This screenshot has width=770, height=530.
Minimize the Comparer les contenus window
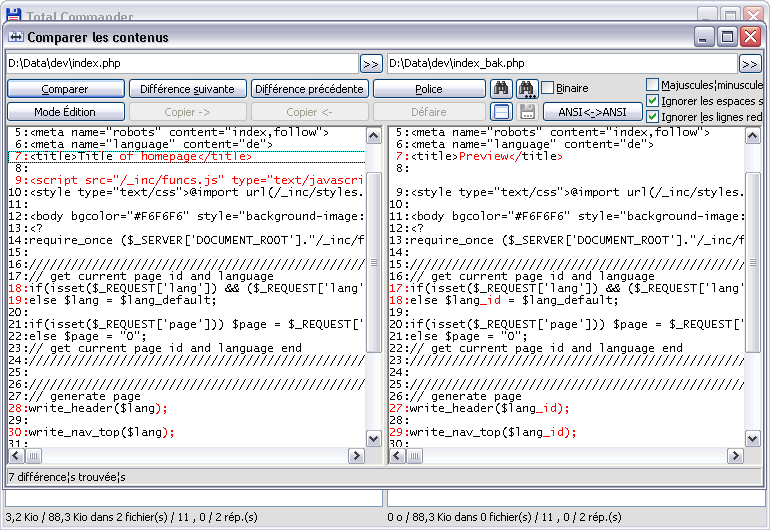point(704,37)
